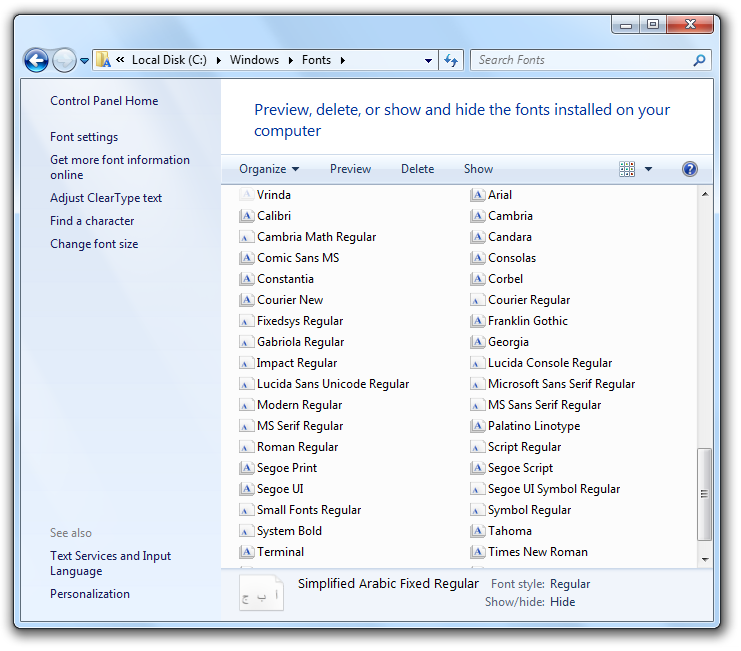
Task: Open Change font size link
Action: click(x=94, y=244)
